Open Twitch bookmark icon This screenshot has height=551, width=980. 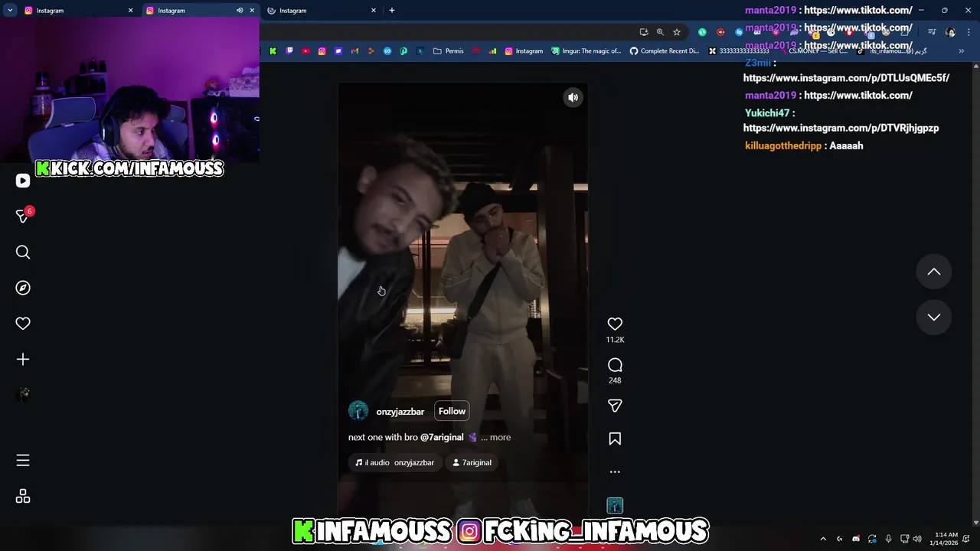coord(289,51)
